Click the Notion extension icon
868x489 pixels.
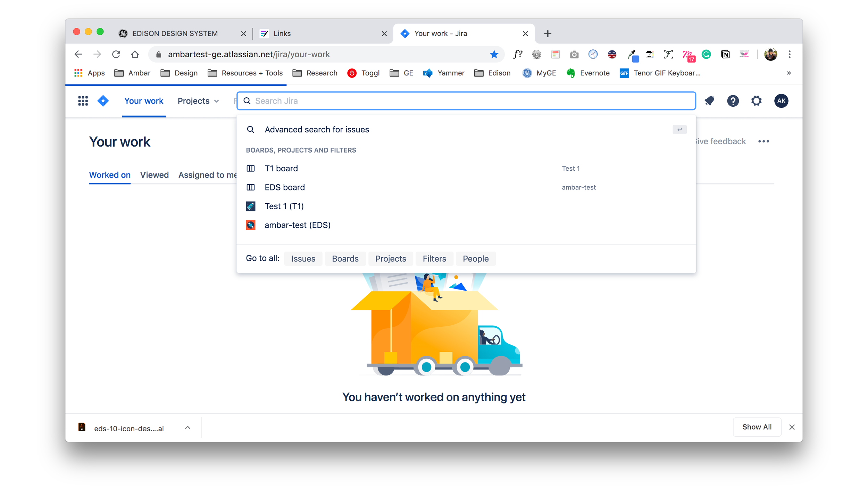coord(725,54)
